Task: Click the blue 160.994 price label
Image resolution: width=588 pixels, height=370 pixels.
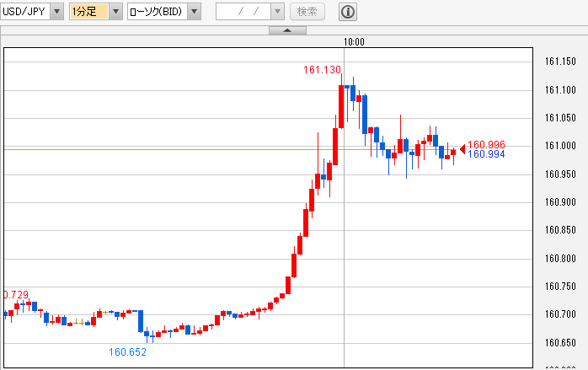Action: [486, 154]
